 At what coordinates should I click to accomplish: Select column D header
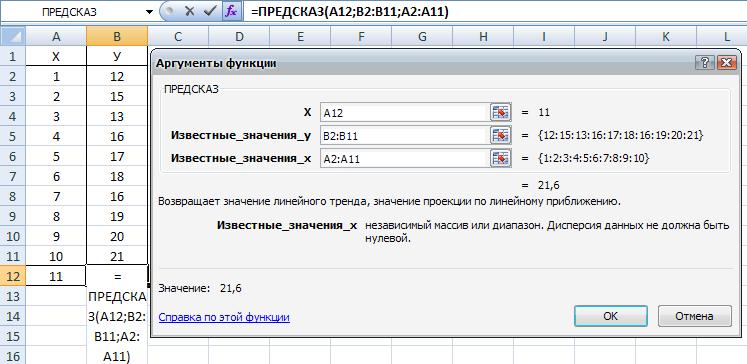pos(239,36)
